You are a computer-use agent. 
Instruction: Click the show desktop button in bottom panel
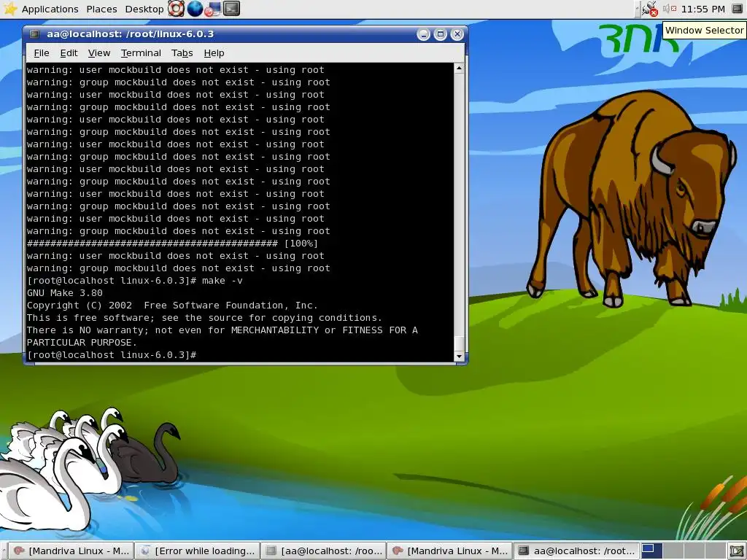[737, 551]
